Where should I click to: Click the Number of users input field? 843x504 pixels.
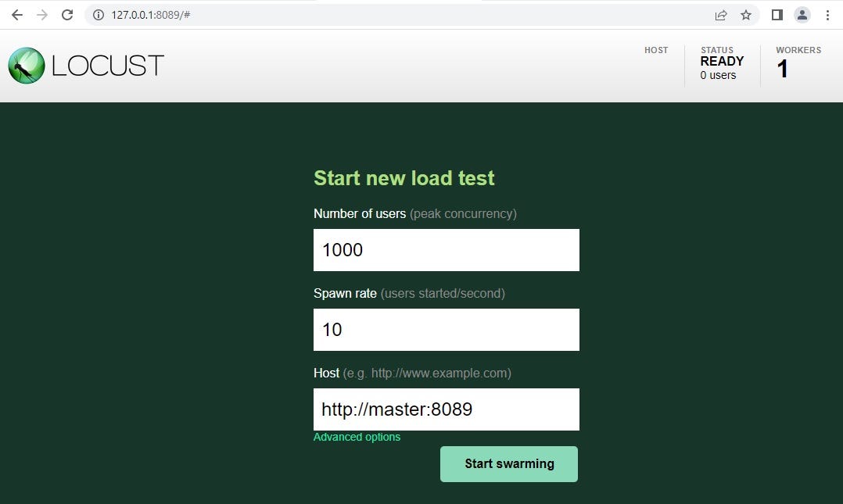coord(446,250)
